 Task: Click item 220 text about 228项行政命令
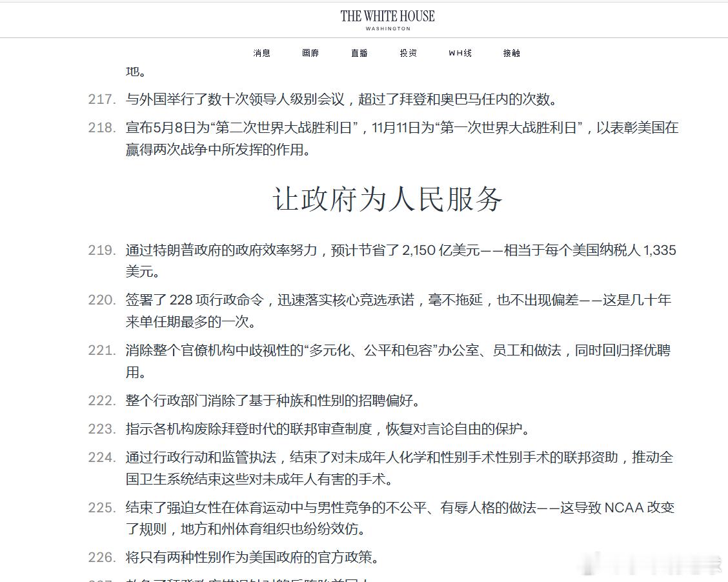click(398, 310)
